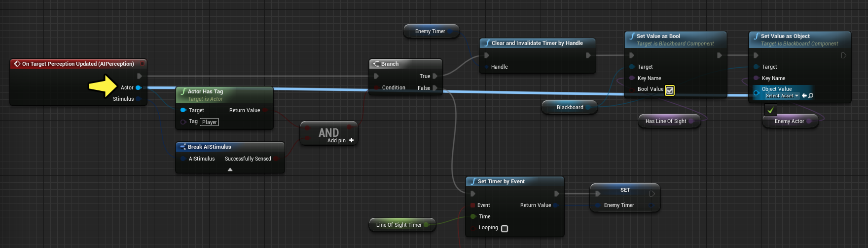Click exec output pin of SET node
The height and width of the screenshot is (248, 868).
click(x=652, y=194)
